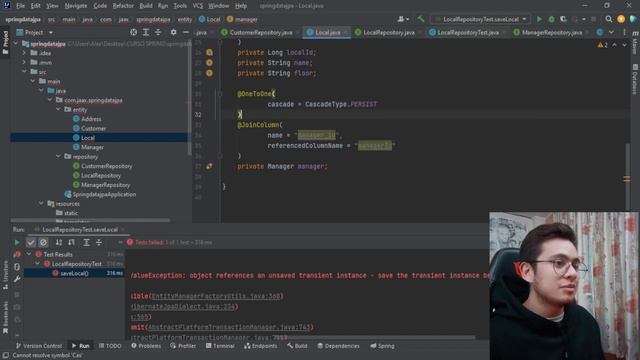Open the Terminal tool window
The height and width of the screenshot is (360, 640).
[x=220, y=346]
